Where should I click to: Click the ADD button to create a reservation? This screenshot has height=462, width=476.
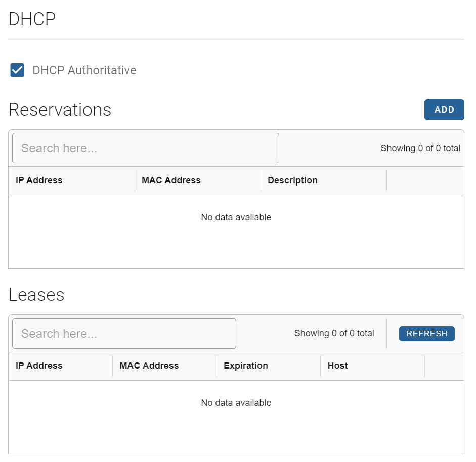tap(444, 110)
